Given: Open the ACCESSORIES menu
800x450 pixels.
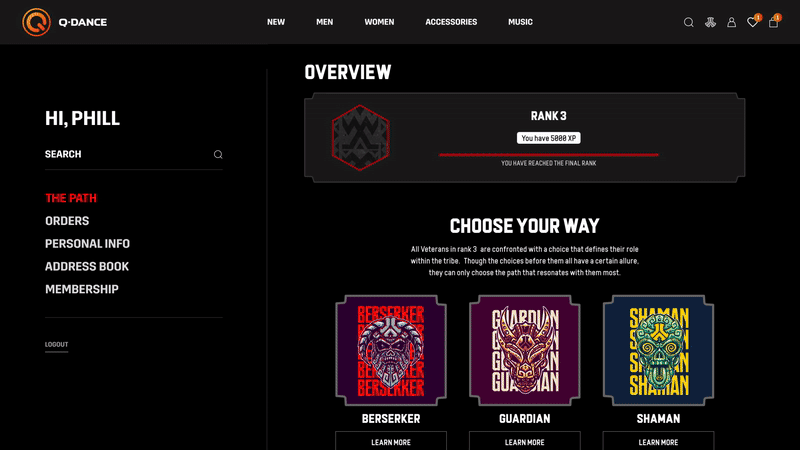Looking at the screenshot, I should [x=451, y=22].
